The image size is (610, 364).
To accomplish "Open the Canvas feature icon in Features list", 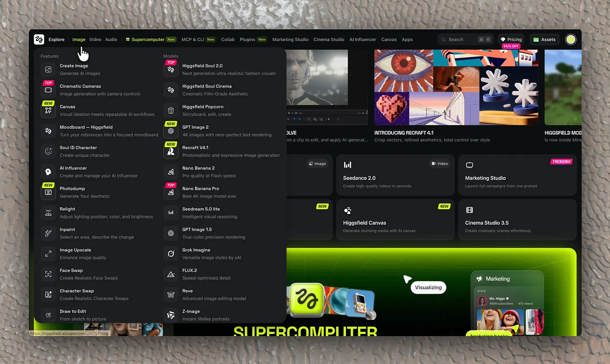I will click(48, 111).
